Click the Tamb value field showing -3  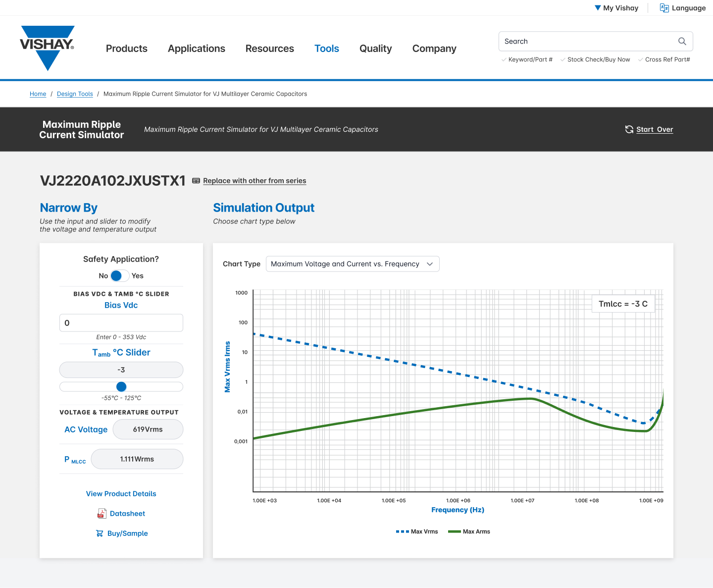point(121,370)
